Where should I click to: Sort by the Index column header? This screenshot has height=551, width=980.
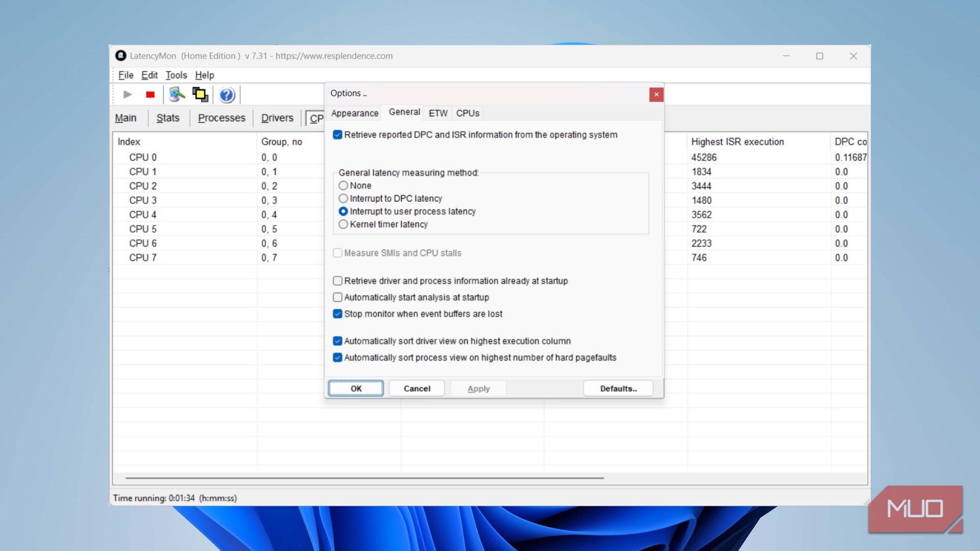pos(185,142)
